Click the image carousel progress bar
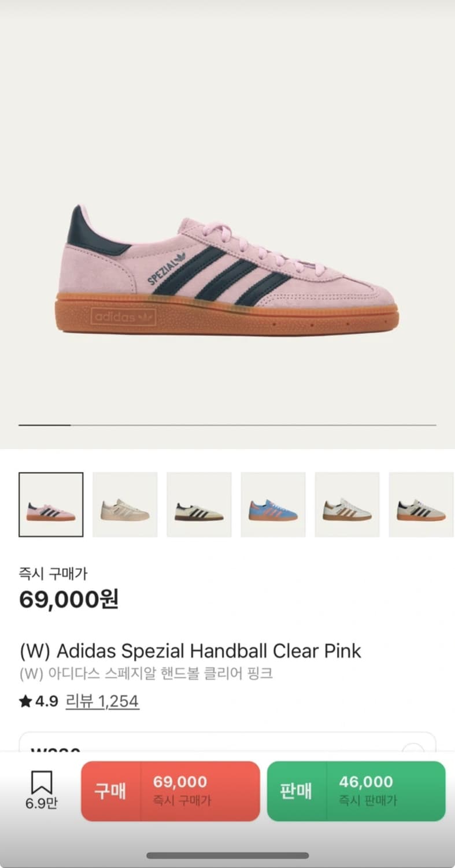 click(x=227, y=425)
